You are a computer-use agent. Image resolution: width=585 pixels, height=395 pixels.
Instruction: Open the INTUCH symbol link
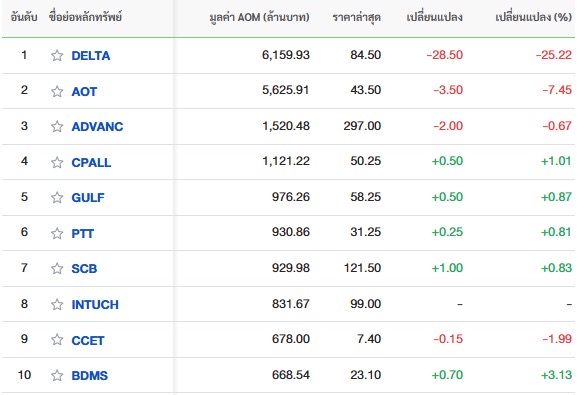pos(95,304)
